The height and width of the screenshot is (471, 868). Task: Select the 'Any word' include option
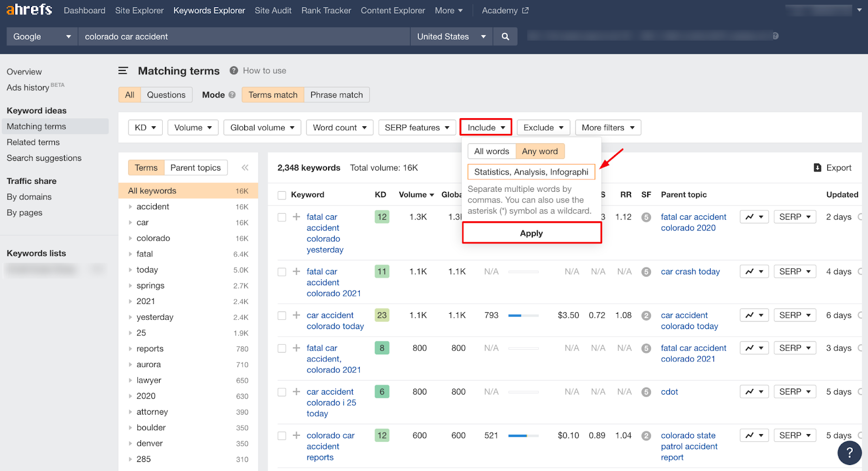[540, 151]
